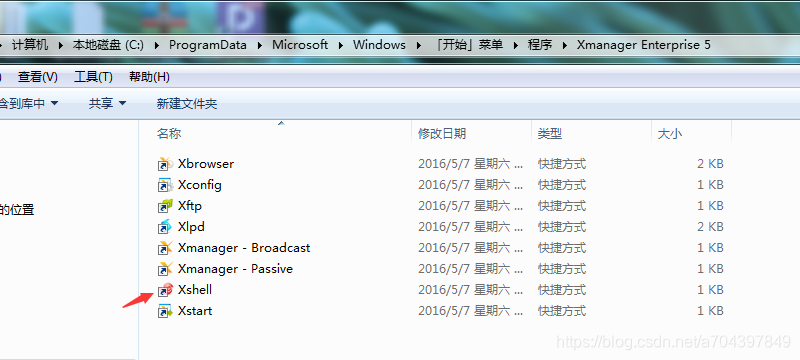Navigate to Microsoft breadcrumb

click(300, 45)
